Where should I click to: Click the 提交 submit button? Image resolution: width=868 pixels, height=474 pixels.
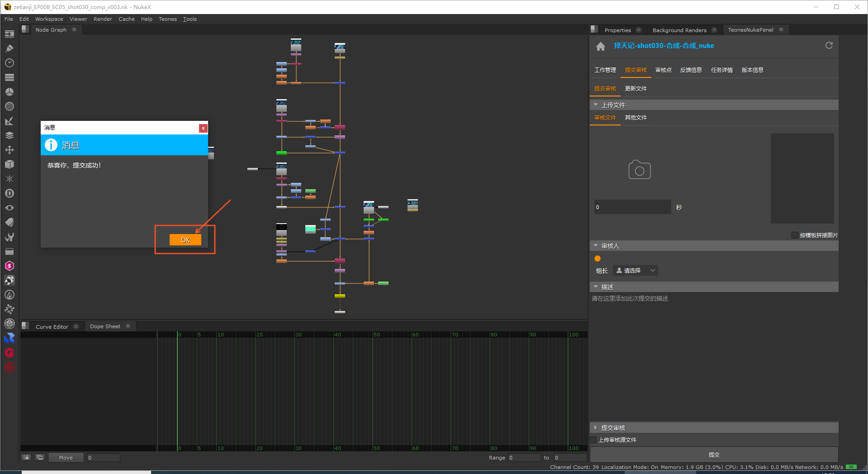pos(714,455)
